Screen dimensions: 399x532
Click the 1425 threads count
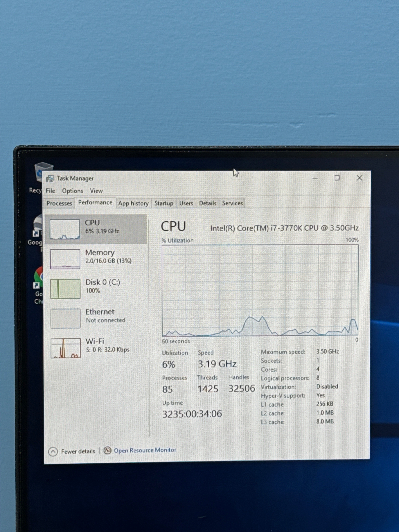(208, 389)
